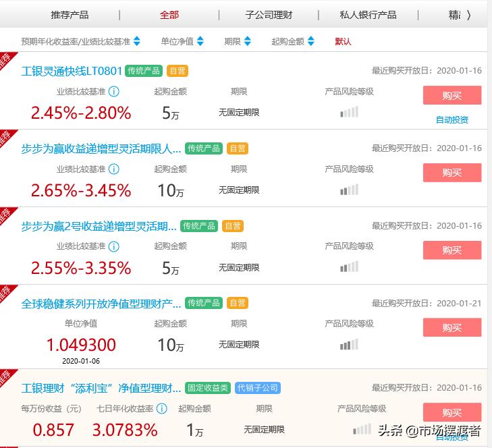The width and height of the screenshot is (492, 448).
Task: Click 固定收益类 tag on 添利宝 row
Action: coord(208,388)
